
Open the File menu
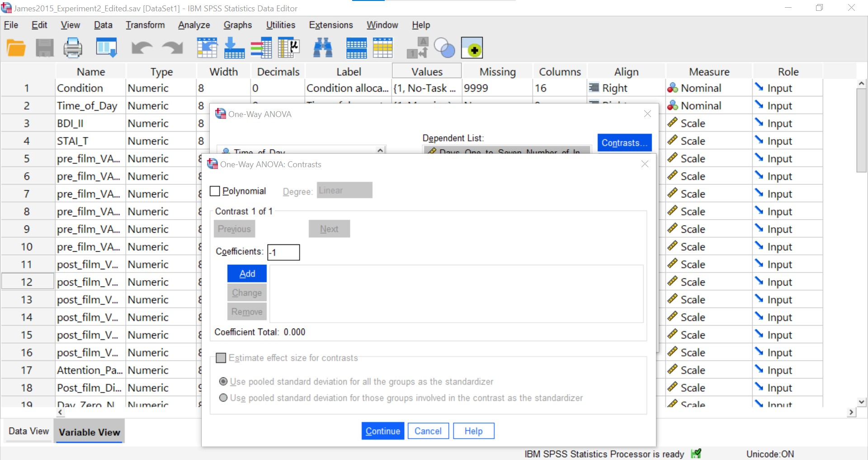point(11,25)
